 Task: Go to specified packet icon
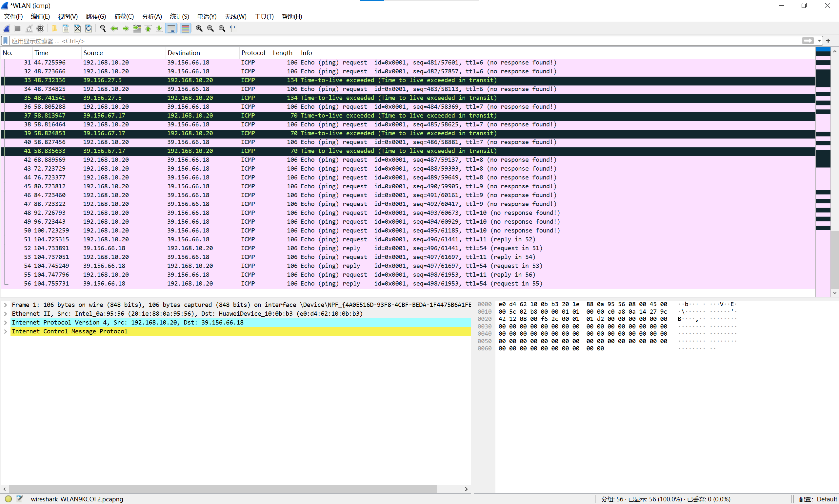137,28
